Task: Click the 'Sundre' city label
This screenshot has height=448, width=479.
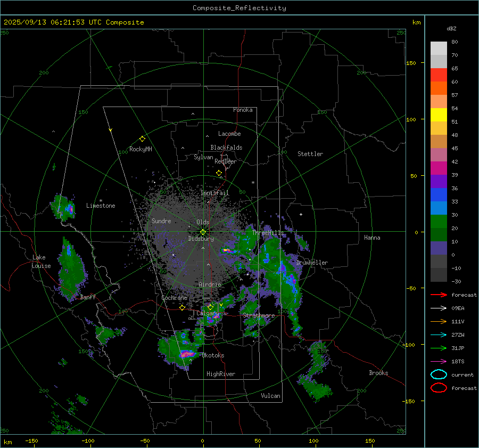Action: tap(161, 221)
